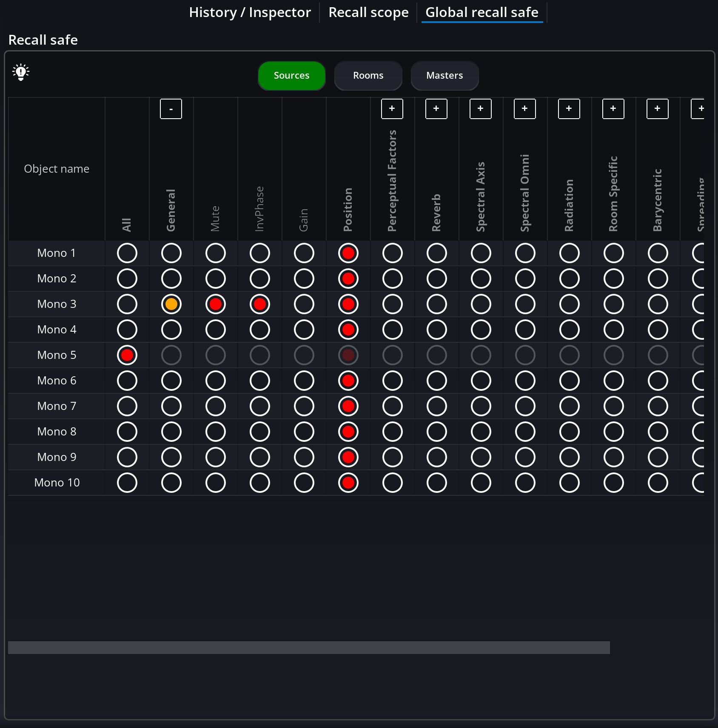Expand the Spectral Omni column group
This screenshot has height=728, width=718.
click(x=525, y=109)
